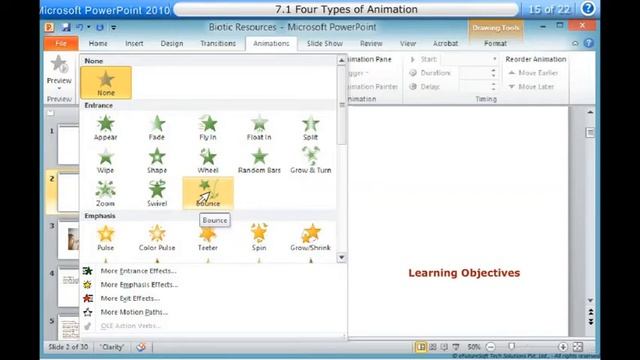Switch to the Home tab

pos(98,43)
